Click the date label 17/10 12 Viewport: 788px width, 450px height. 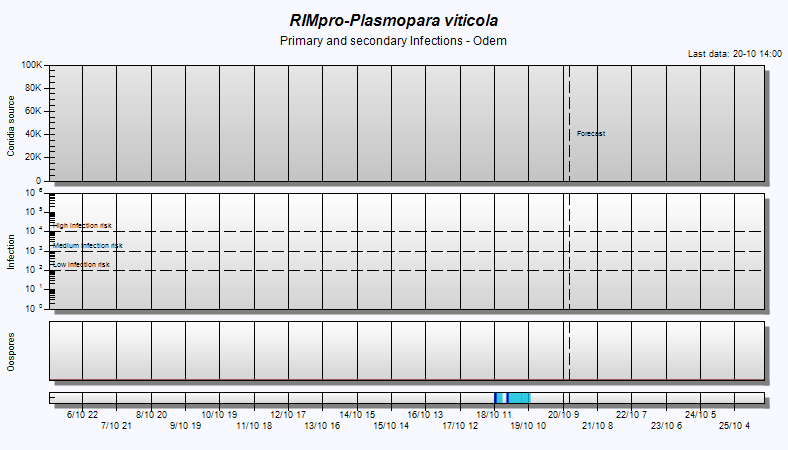460,426
